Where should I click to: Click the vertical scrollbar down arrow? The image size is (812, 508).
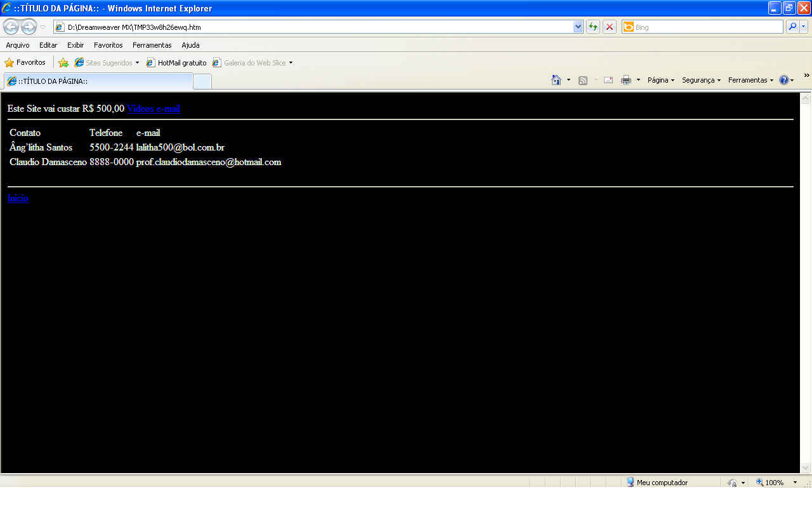(806, 468)
